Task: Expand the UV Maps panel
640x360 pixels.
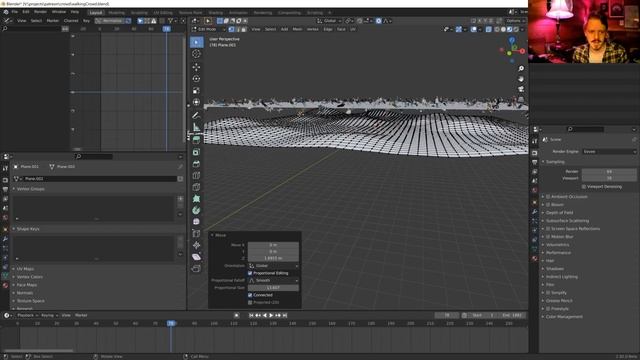Action: click(x=25, y=269)
